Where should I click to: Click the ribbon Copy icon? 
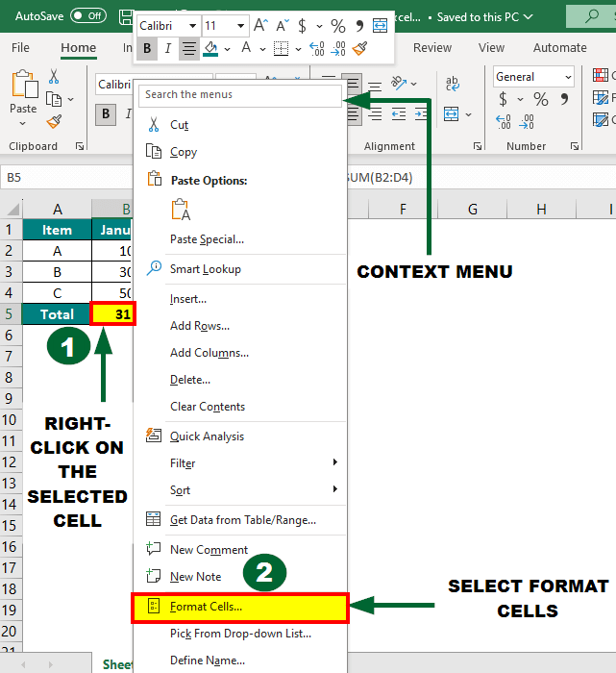point(54,99)
